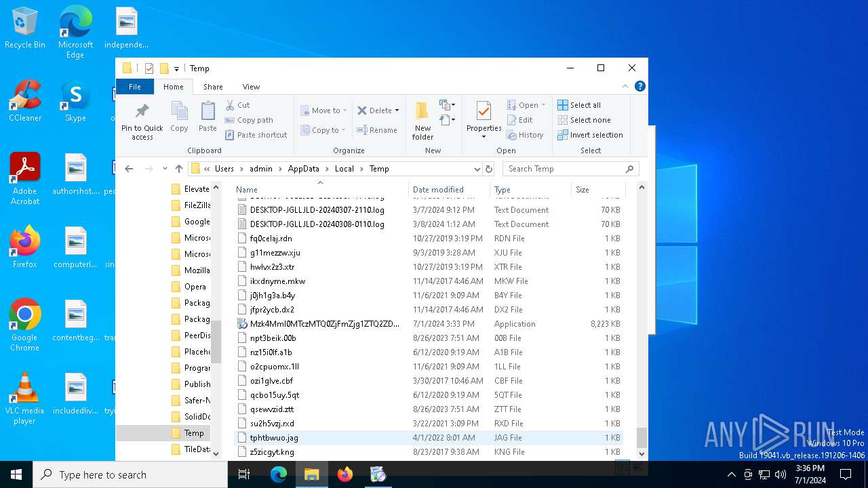Sort by Date modified column
This screenshot has width=868, height=488.
450,190
